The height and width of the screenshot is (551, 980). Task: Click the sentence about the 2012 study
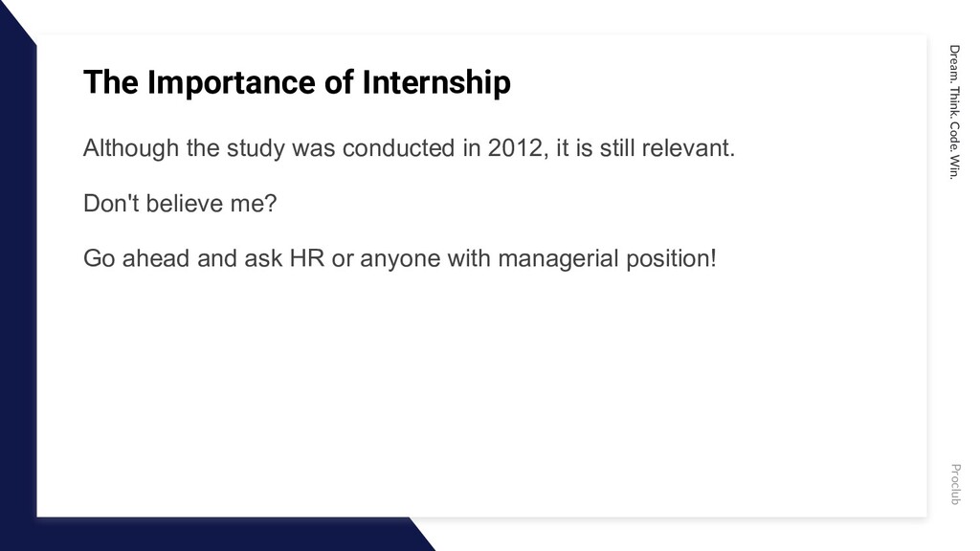(x=410, y=148)
